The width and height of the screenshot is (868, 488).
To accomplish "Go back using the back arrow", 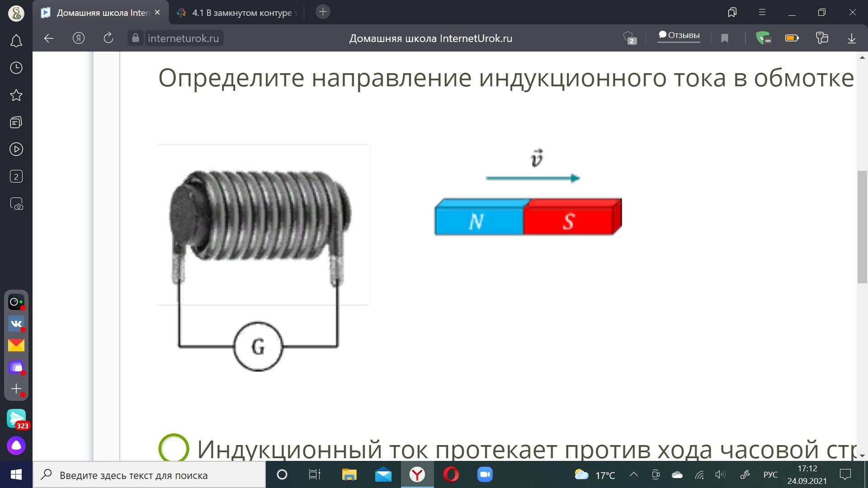I will [x=49, y=38].
